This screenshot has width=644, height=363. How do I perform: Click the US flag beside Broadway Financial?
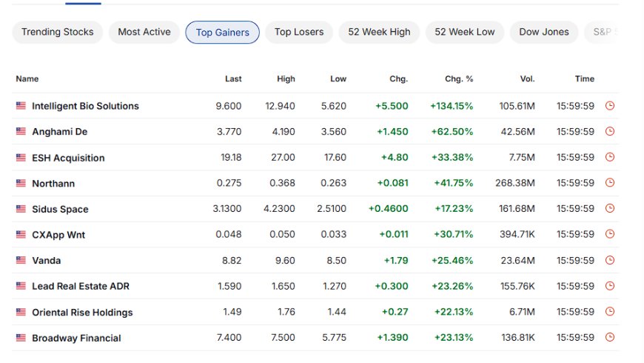click(21, 338)
